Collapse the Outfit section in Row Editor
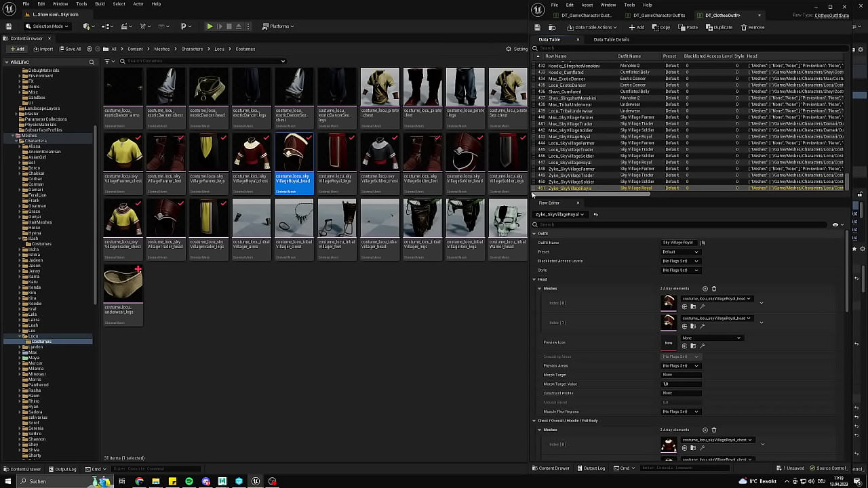The image size is (868, 488). point(534,234)
